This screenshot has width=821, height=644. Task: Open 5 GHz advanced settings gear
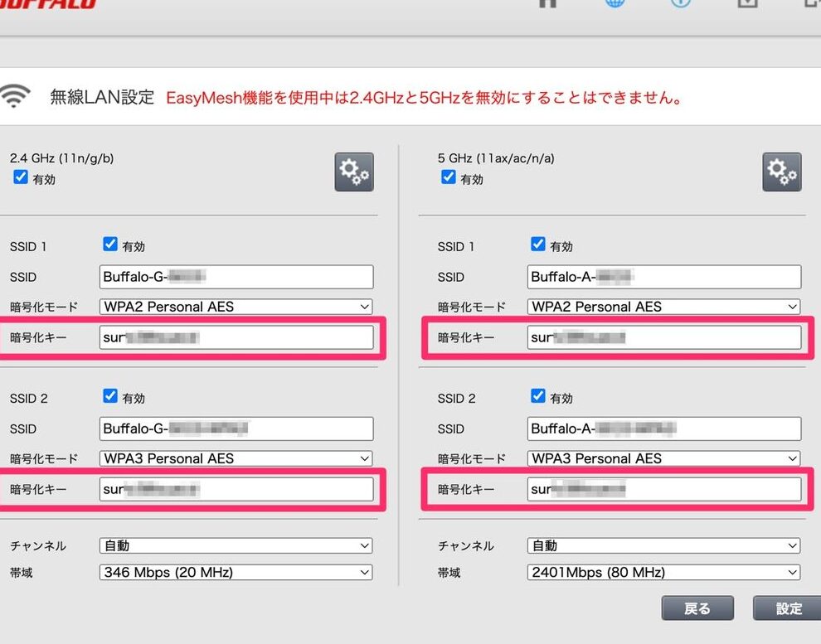coord(781,172)
